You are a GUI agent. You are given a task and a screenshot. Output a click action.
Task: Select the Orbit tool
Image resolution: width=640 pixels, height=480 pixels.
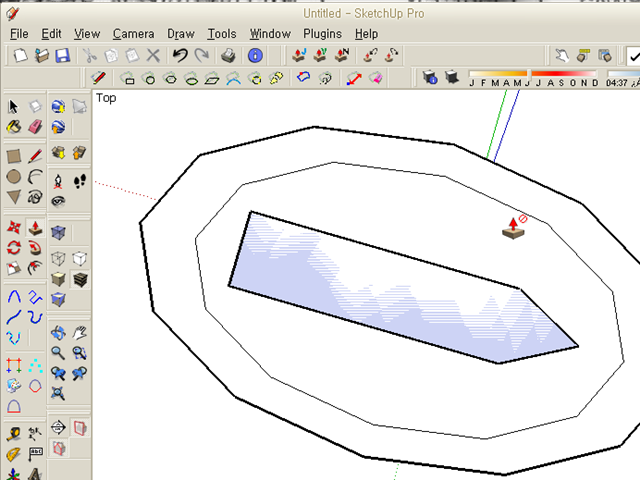tap(58, 333)
